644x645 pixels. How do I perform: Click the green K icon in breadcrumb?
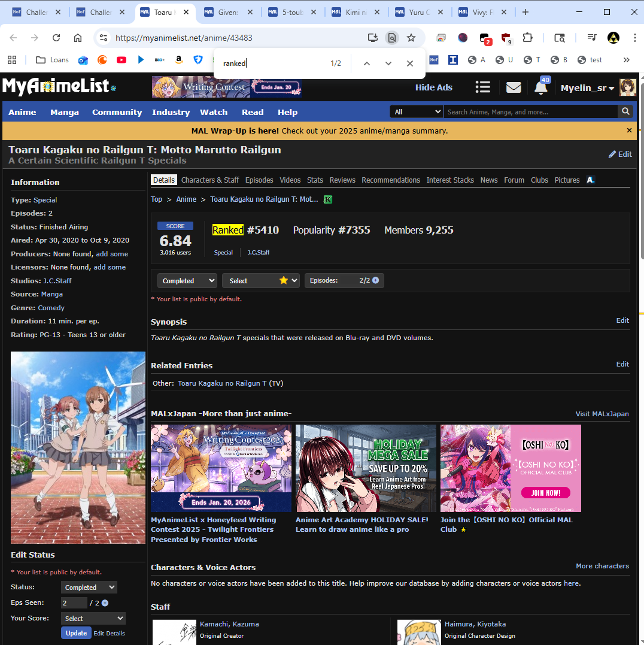click(x=328, y=199)
